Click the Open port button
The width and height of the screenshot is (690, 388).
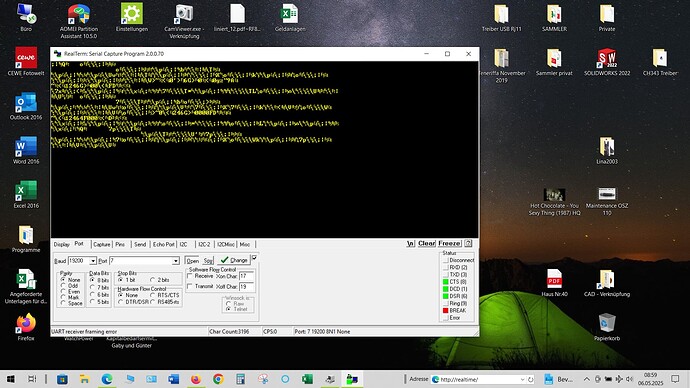(192, 260)
